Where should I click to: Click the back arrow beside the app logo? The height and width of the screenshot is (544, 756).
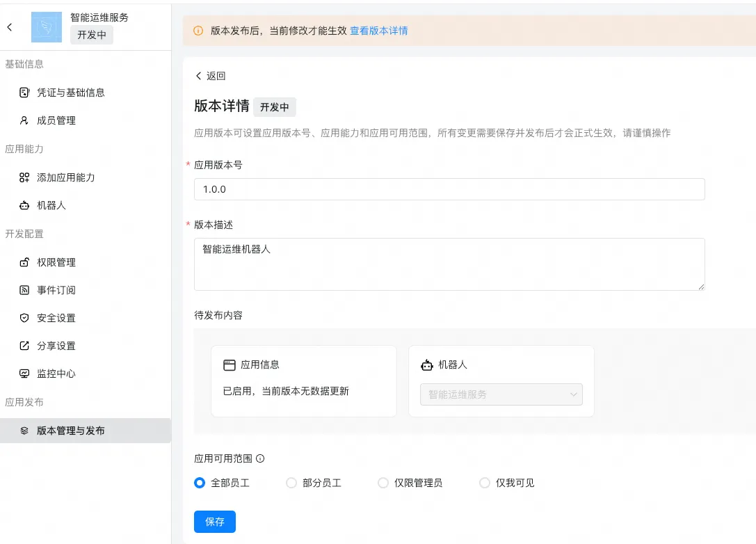10,27
